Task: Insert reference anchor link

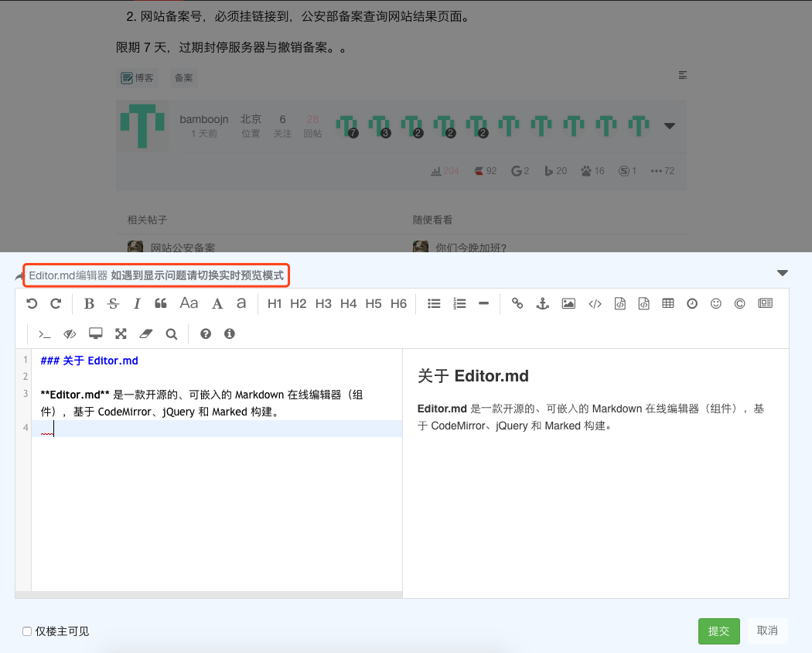Action: coord(543,304)
